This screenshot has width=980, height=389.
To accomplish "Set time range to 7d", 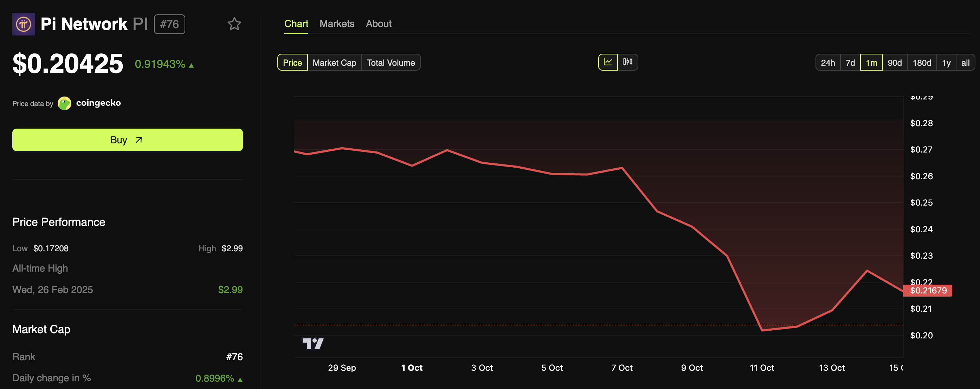I will click(x=850, y=63).
